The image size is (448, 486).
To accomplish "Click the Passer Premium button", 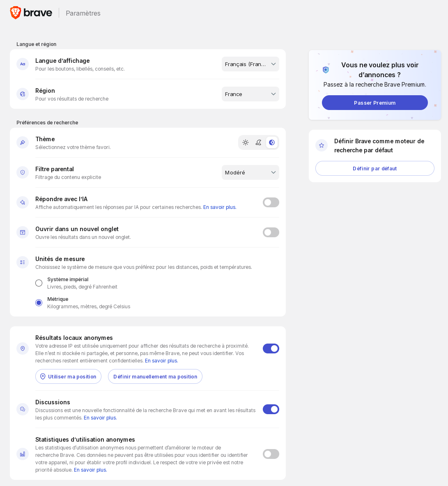I will click(x=375, y=103).
